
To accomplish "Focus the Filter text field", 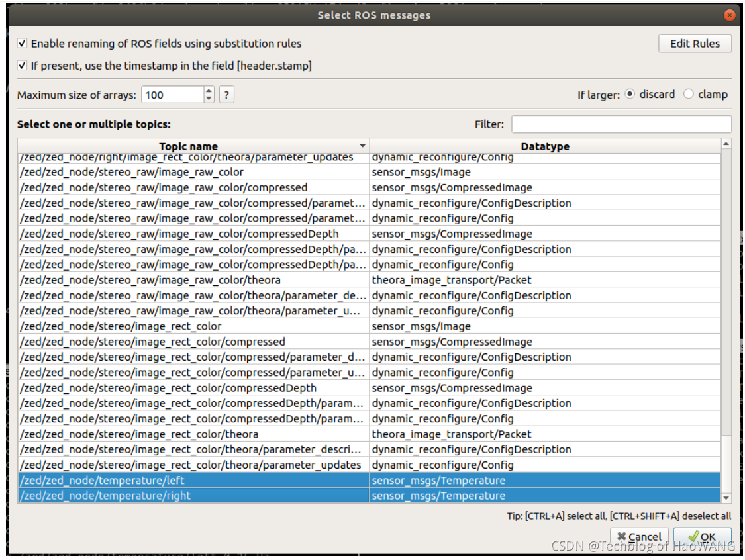I will click(621, 124).
